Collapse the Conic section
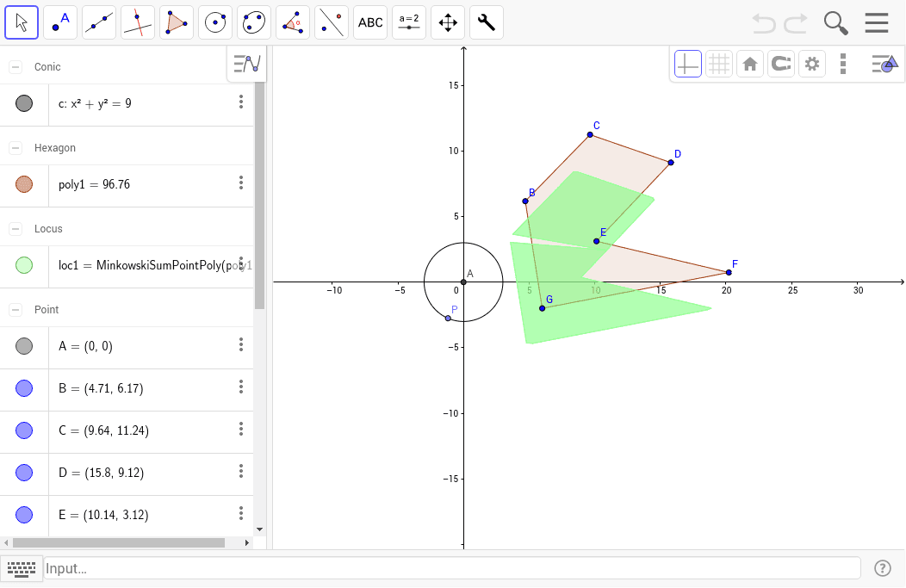 [14, 66]
